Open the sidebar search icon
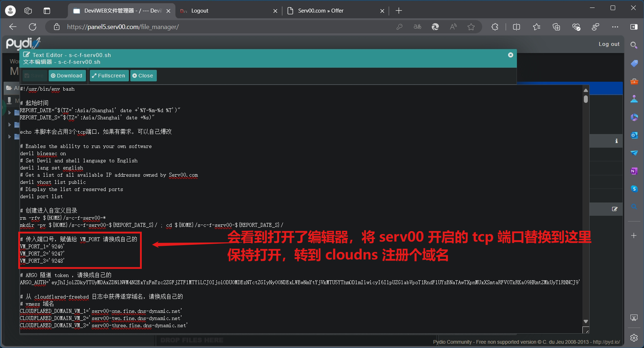The width and height of the screenshot is (644, 348). (x=634, y=45)
